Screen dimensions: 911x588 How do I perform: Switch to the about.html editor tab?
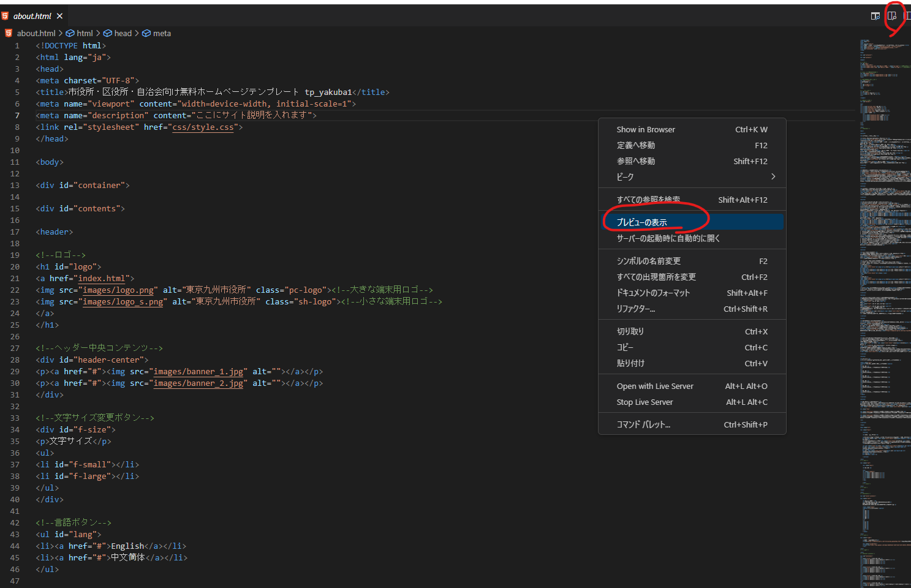tap(34, 16)
